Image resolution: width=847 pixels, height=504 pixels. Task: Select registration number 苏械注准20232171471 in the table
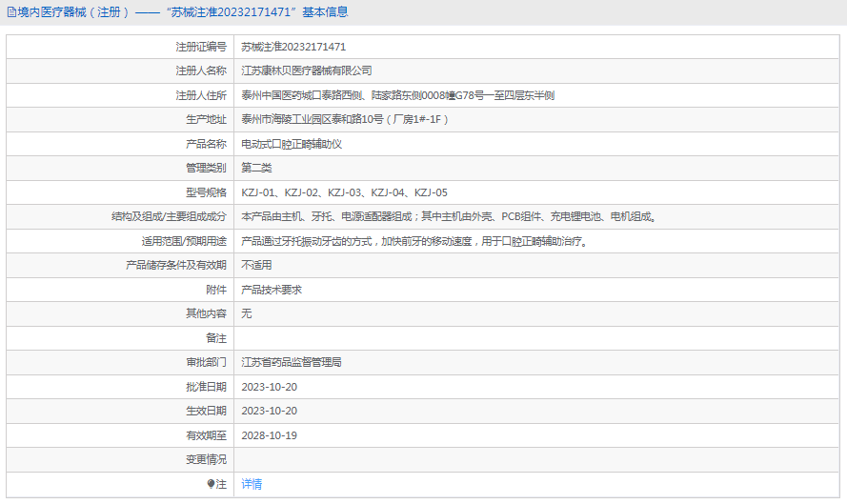point(293,47)
